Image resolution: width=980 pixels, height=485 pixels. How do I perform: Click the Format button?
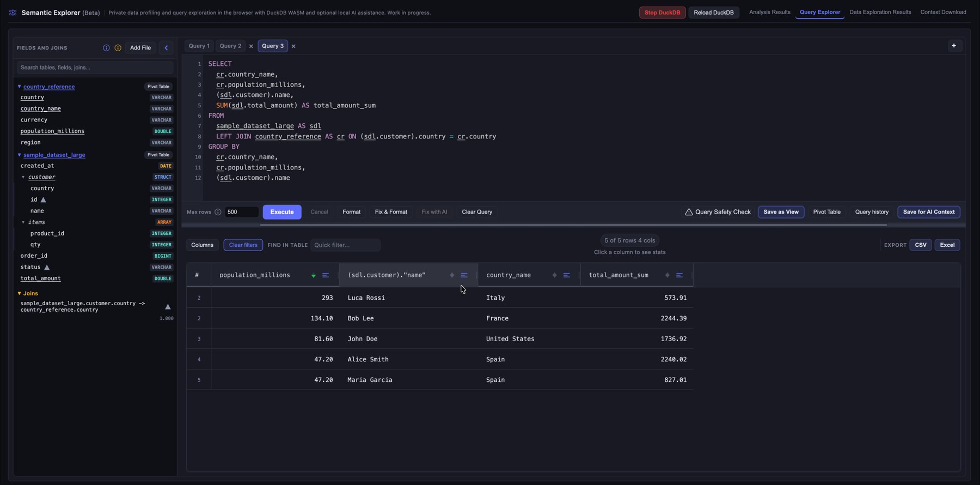[351, 212]
